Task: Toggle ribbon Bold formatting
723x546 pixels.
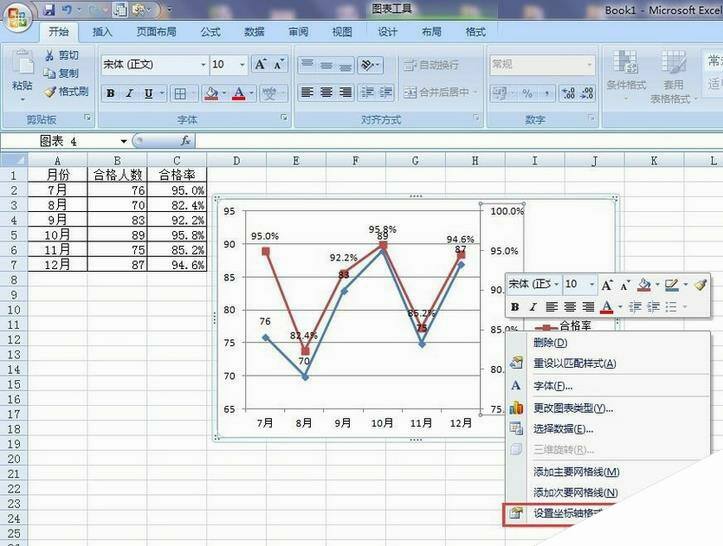Action: pyautogui.click(x=111, y=94)
